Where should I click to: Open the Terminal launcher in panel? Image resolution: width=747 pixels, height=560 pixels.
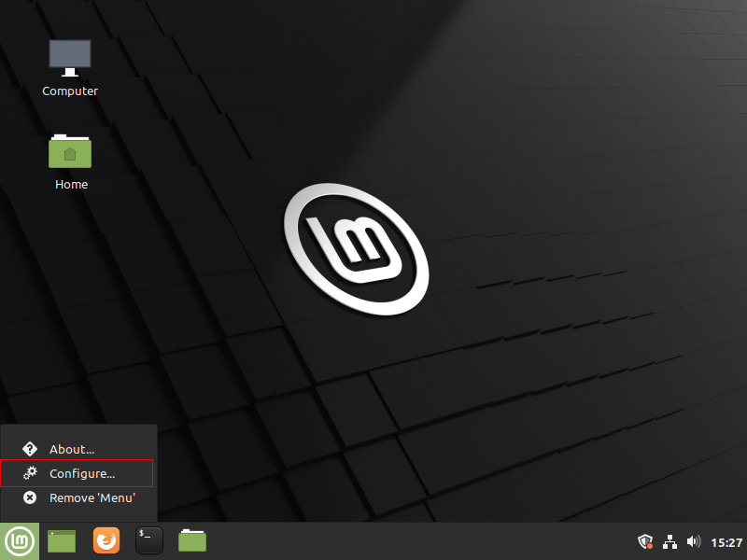click(149, 540)
